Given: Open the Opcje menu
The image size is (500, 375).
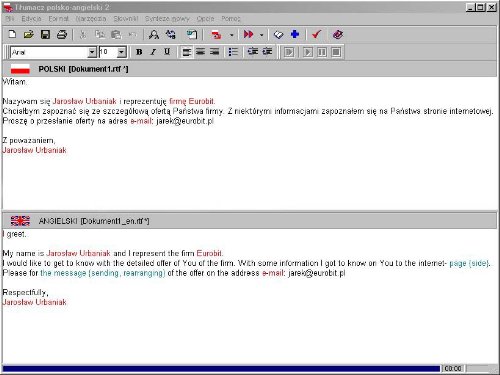Looking at the screenshot, I should click(205, 19).
